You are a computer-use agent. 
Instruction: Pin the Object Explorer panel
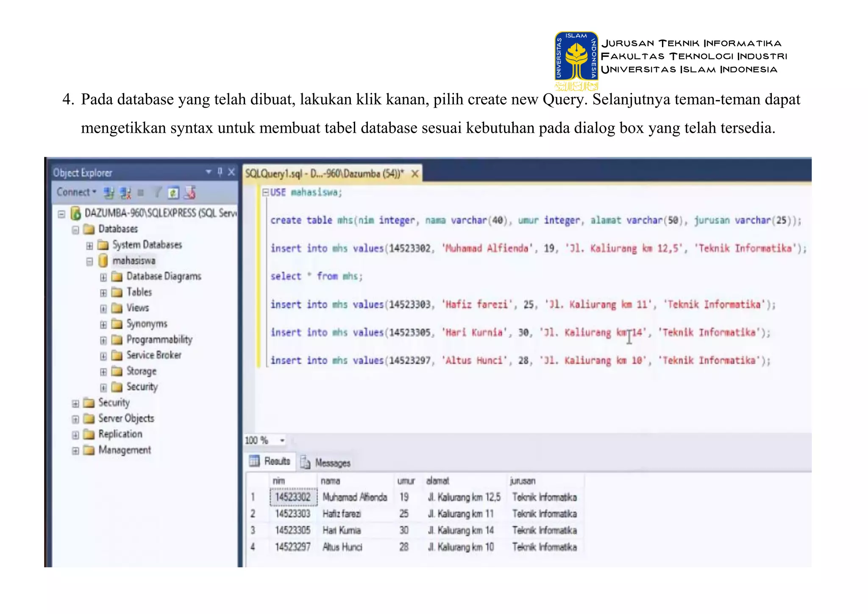(x=220, y=172)
